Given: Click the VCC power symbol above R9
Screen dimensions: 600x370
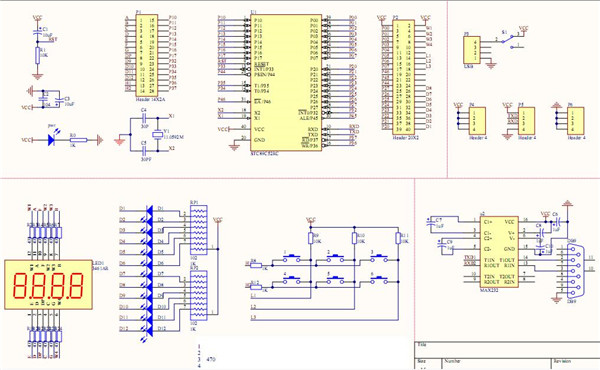Looking at the screenshot, I should (x=311, y=222).
